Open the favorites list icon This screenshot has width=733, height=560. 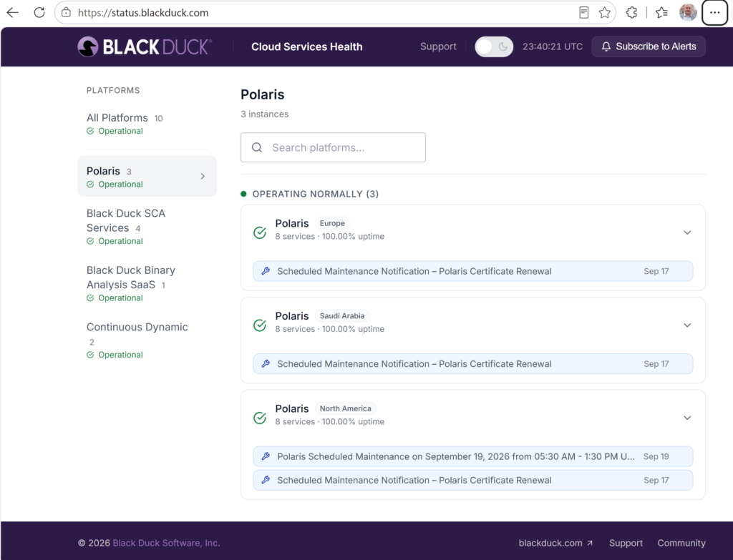coord(661,13)
